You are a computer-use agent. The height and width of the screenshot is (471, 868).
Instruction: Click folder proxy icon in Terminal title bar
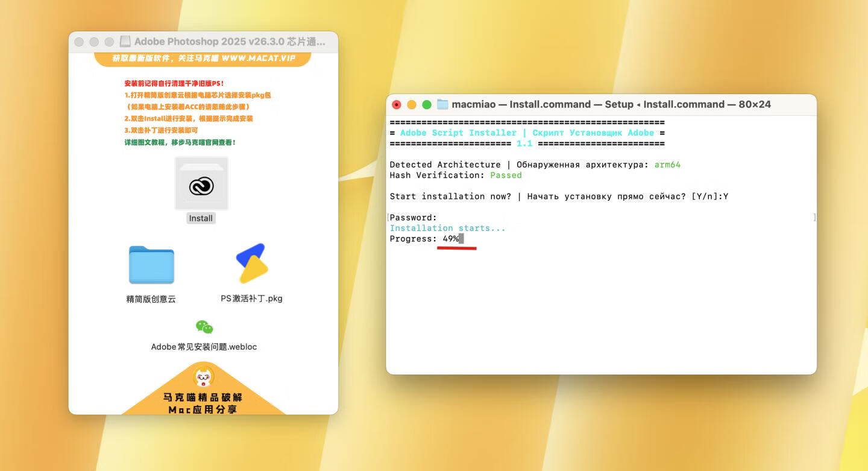point(442,104)
